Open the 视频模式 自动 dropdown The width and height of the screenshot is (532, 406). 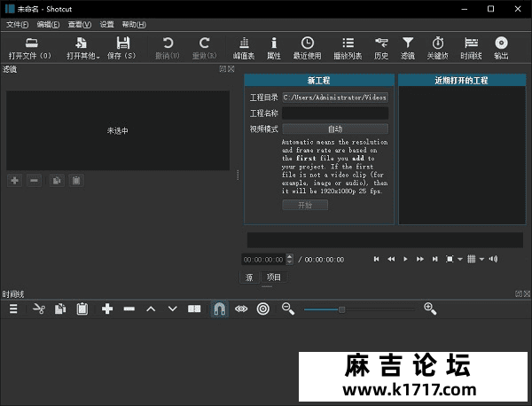click(335, 129)
